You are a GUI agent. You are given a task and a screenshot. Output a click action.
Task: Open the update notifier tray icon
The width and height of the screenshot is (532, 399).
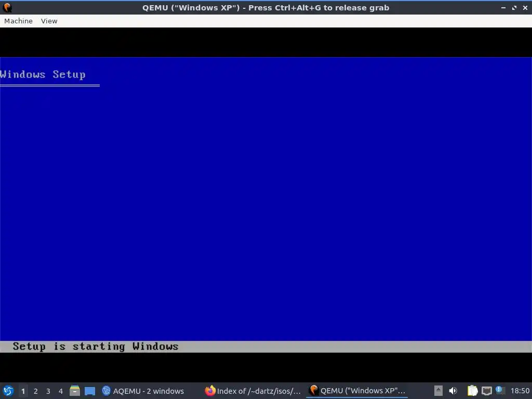499,390
